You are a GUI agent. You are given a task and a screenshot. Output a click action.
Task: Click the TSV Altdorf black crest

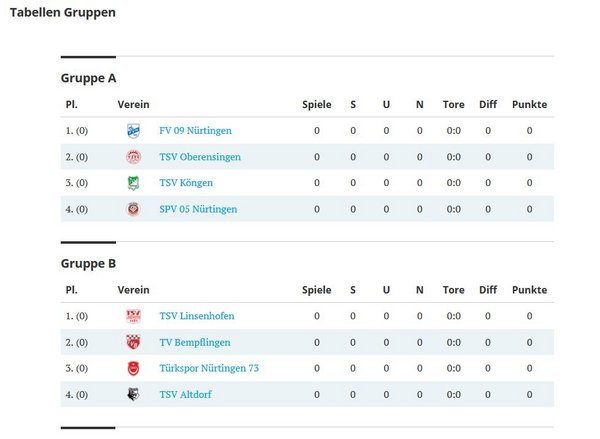(133, 395)
